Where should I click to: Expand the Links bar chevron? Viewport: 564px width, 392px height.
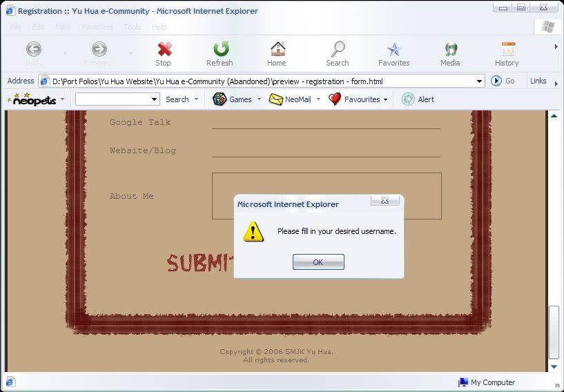tap(556, 84)
